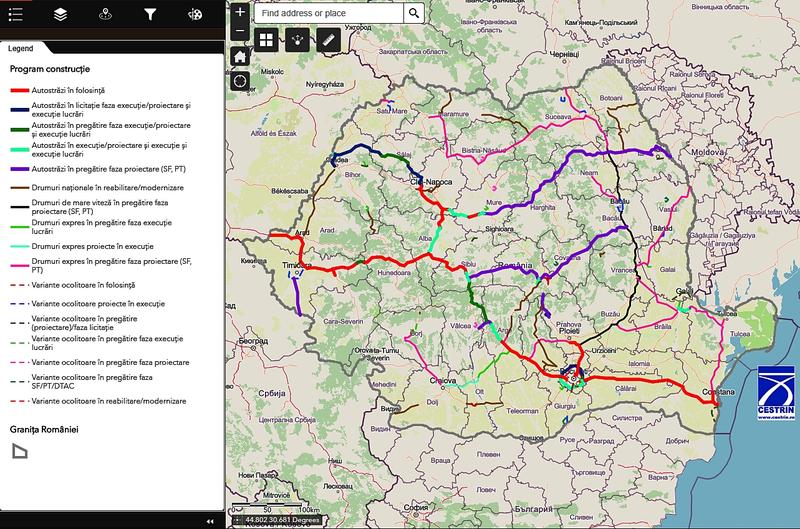Return map to default Home extent

(240, 56)
